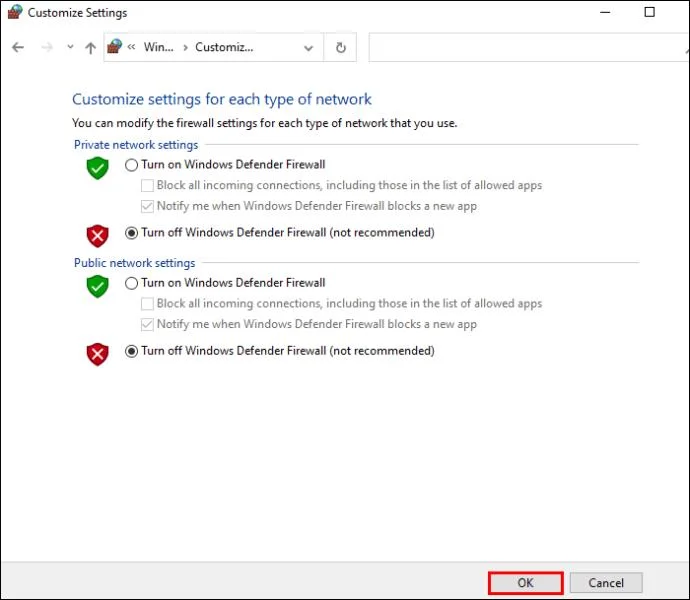Click red shield icon in Private network settings
Screen dimensions: 690x600
tap(97, 236)
